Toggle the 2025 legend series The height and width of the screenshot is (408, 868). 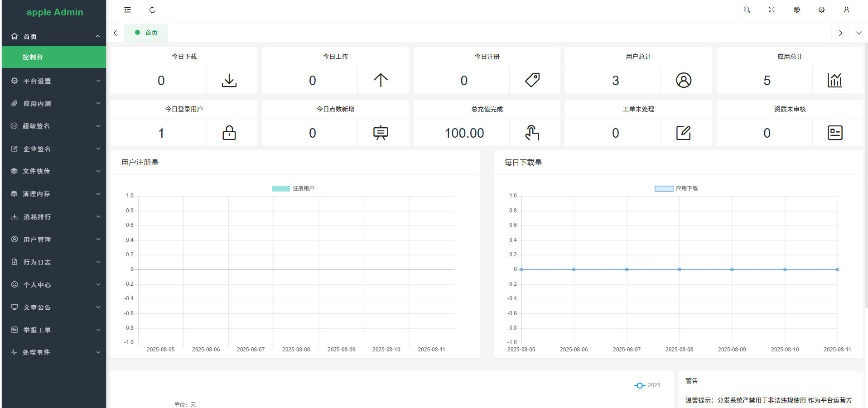point(647,385)
